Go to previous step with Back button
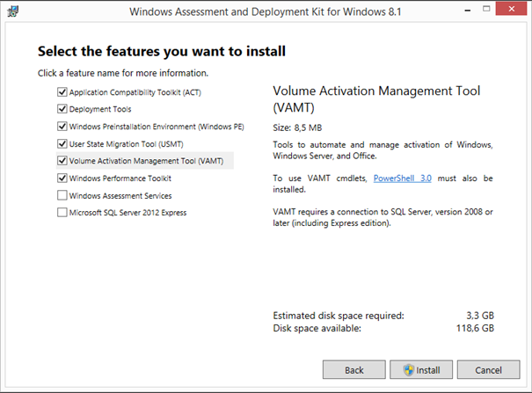532x393 pixels. (x=353, y=369)
